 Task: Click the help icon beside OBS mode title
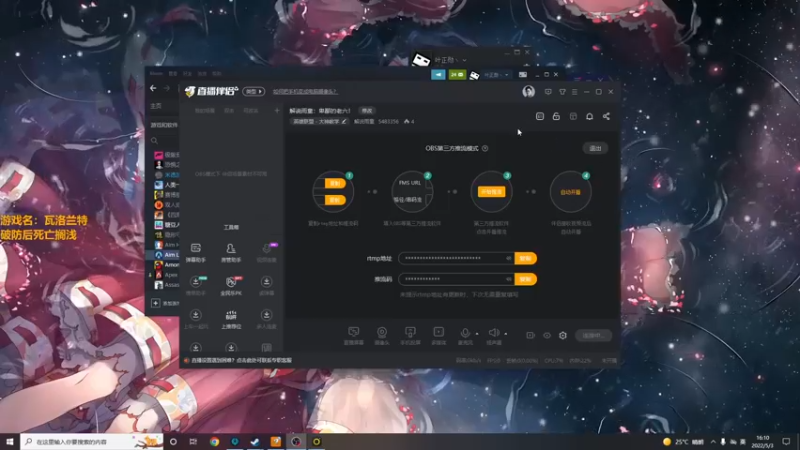tap(485, 148)
